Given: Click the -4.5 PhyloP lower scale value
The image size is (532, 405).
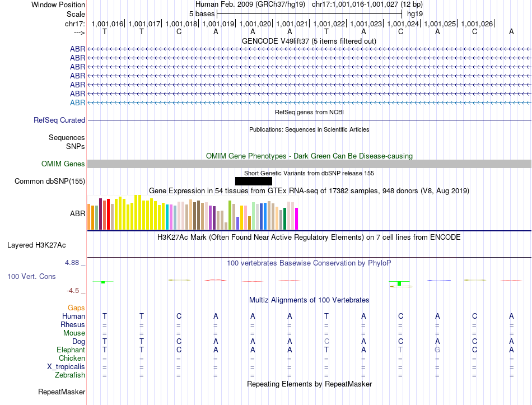Looking at the screenshot, I should pos(73,291).
